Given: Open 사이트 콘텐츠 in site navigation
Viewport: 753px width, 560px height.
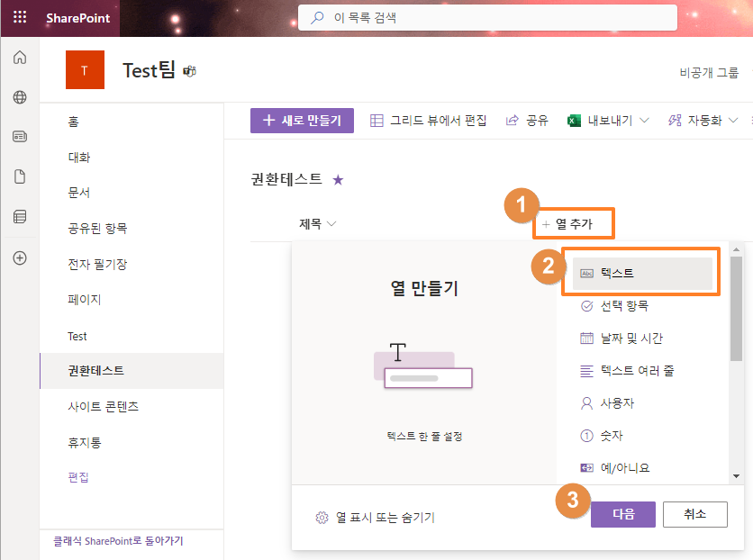Looking at the screenshot, I should point(104,407).
